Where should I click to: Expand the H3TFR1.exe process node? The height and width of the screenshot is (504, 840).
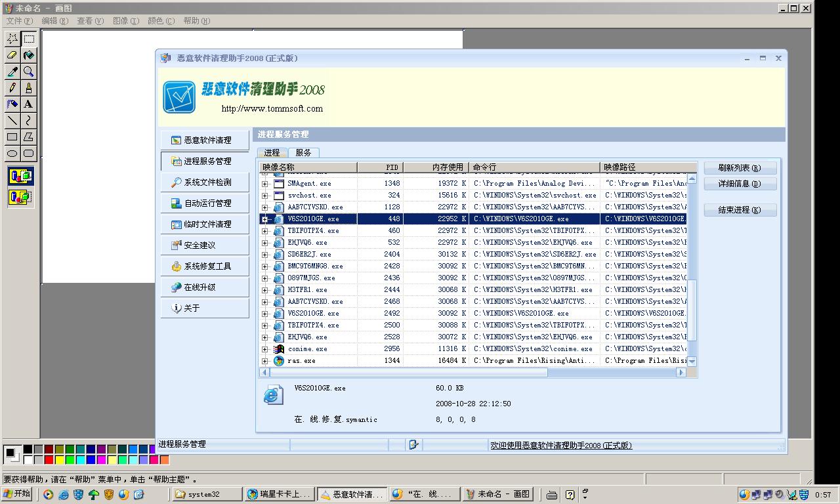pyautogui.click(x=265, y=290)
